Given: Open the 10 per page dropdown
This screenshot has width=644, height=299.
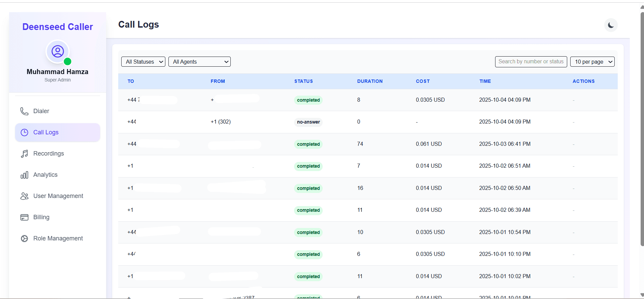Looking at the screenshot, I should (x=592, y=62).
